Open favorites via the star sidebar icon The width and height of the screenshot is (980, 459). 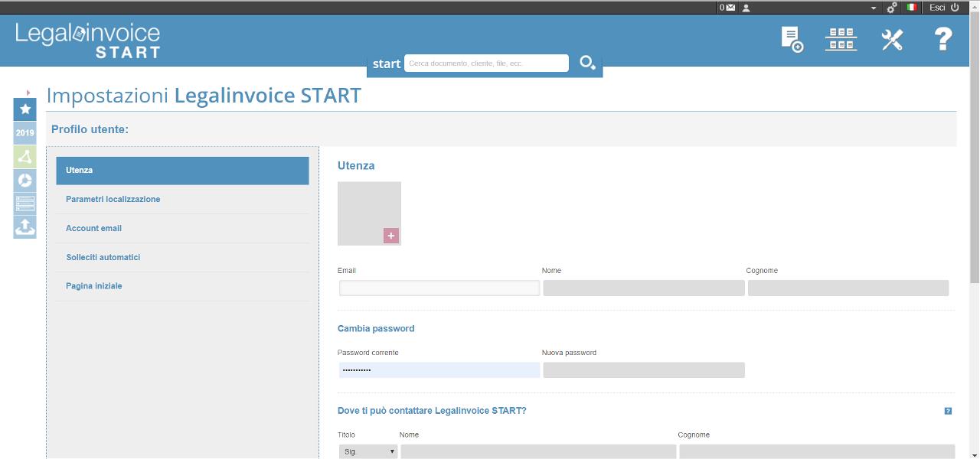coord(24,109)
